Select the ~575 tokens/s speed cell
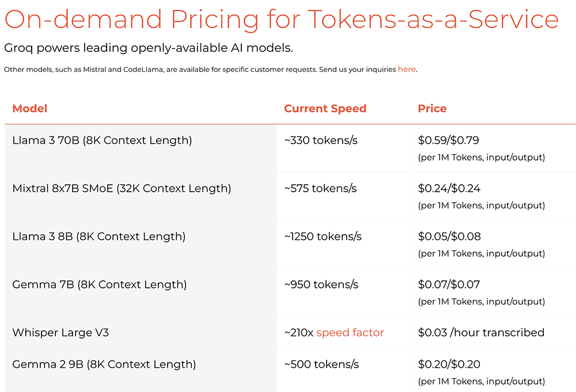 click(320, 188)
